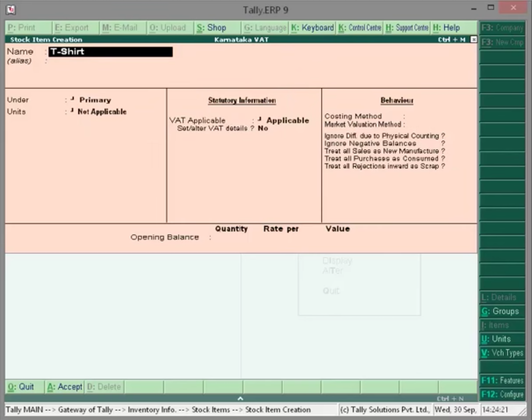This screenshot has height=420, width=532.
Task: Toggle Set/alter VAT details No value
Action: [263, 128]
